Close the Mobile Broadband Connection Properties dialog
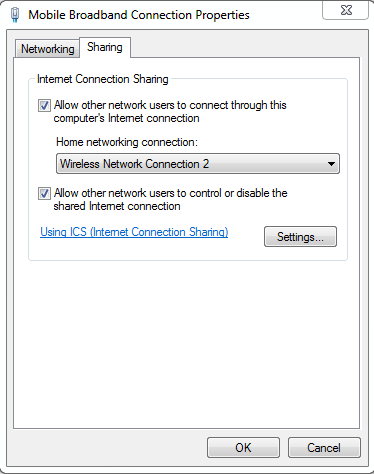 (x=346, y=10)
